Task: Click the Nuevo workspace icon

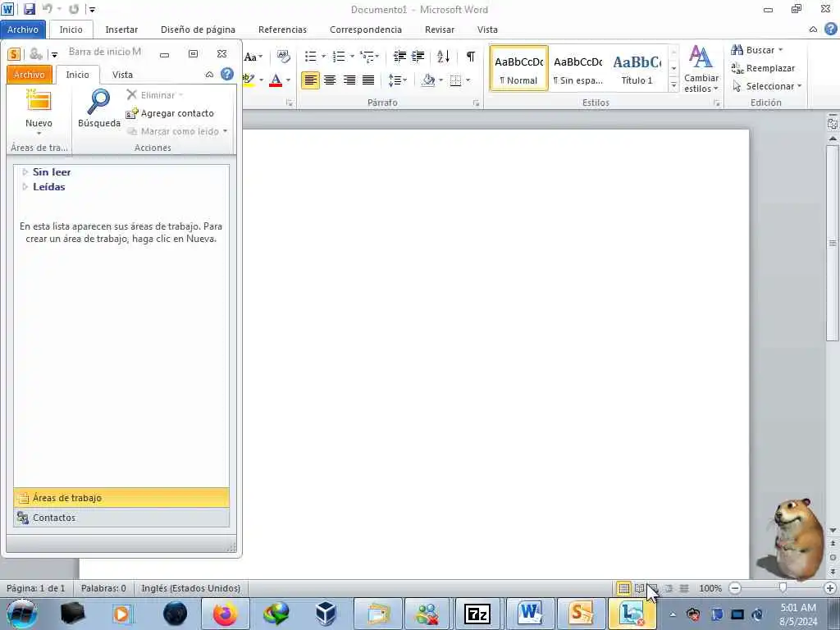Action: (39, 101)
